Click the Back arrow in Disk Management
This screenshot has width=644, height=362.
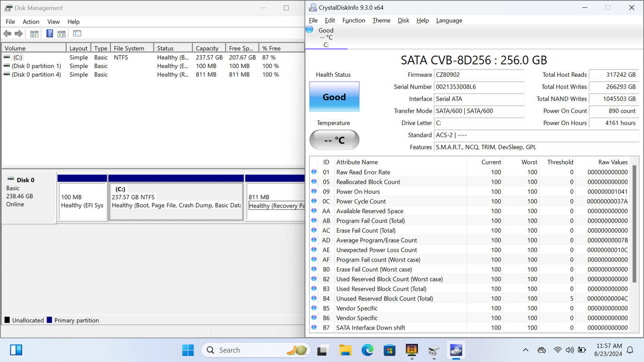(x=7, y=34)
